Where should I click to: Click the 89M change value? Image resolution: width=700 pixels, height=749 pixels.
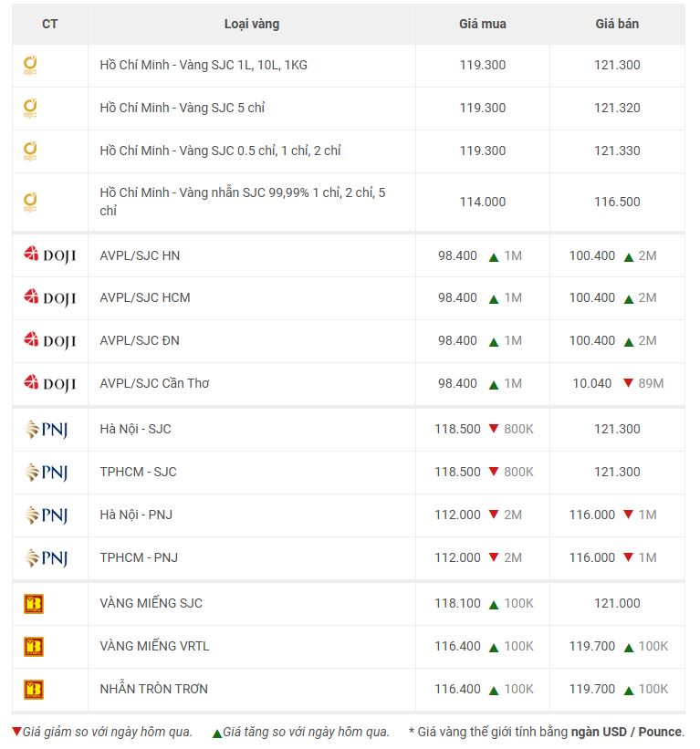pyautogui.click(x=651, y=383)
